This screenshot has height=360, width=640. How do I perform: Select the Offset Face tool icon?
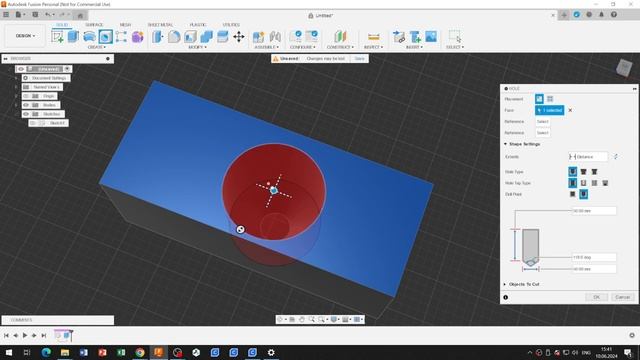[x=222, y=37]
